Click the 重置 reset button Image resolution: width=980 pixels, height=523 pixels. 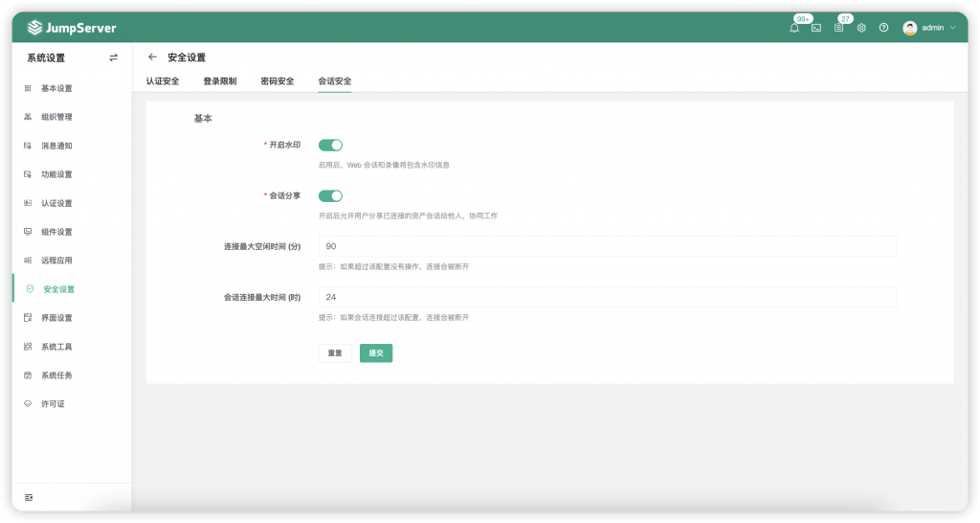tap(335, 352)
